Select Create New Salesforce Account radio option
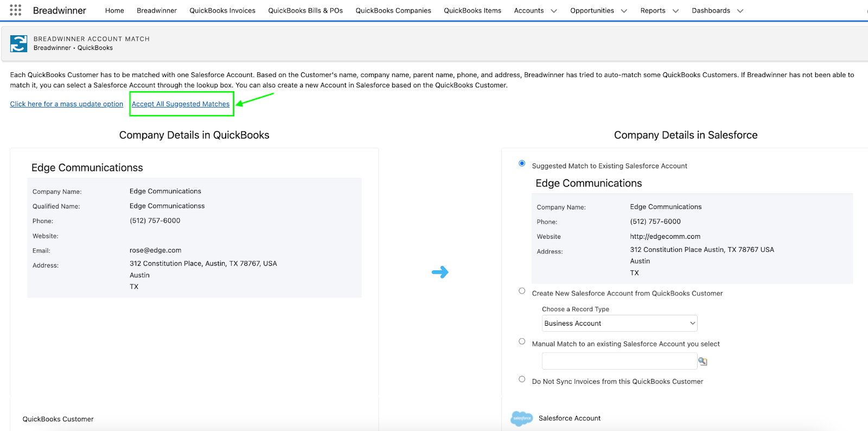Viewport: 868px width, 431px height. click(x=522, y=291)
